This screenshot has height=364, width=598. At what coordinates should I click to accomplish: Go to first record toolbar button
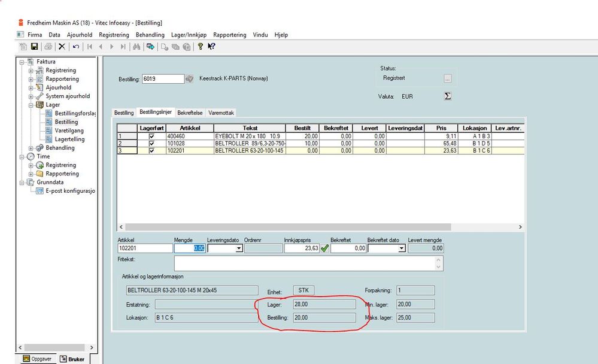click(90, 47)
